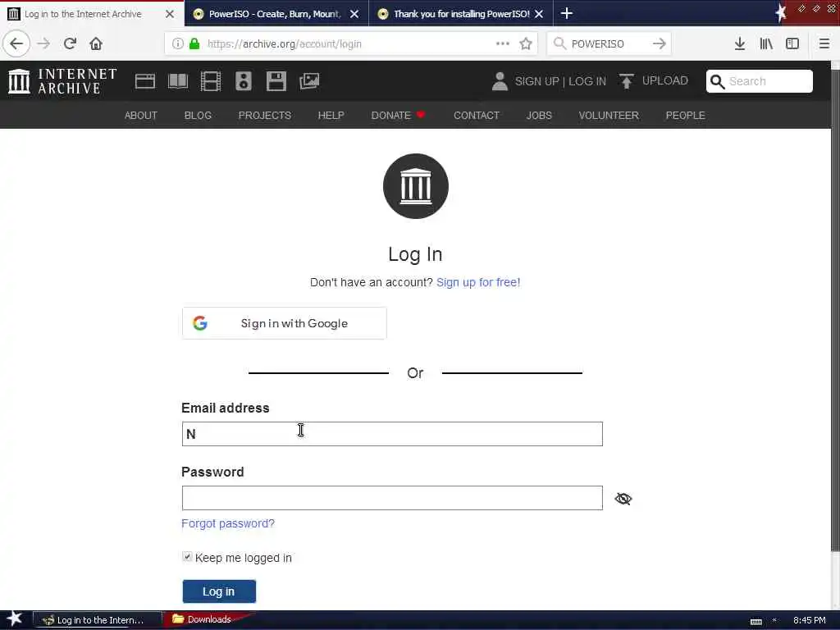Click the circular Archive logo above Log In

click(416, 186)
